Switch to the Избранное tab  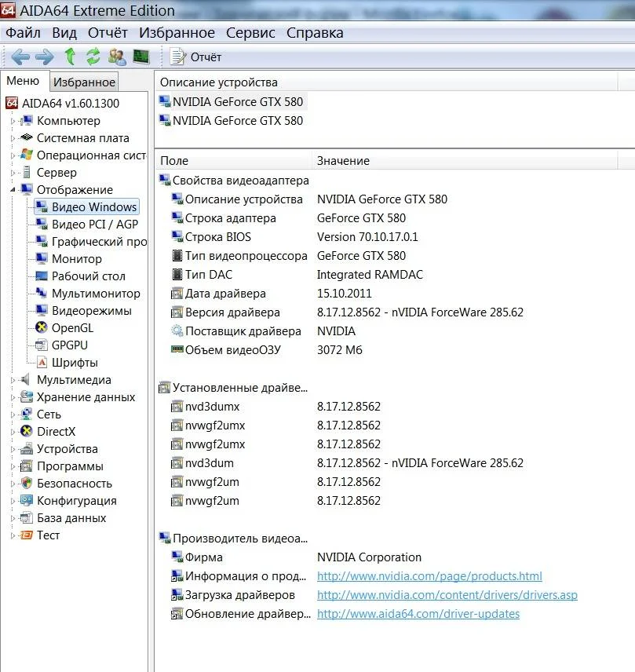(84, 82)
